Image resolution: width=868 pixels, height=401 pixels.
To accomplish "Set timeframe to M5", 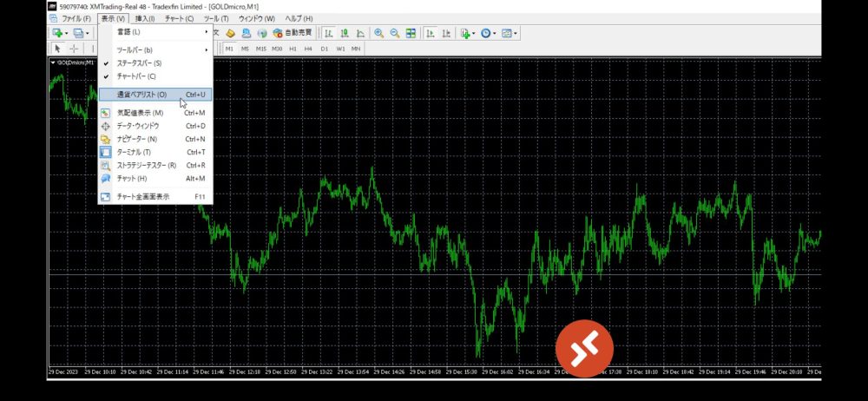I will [x=245, y=49].
